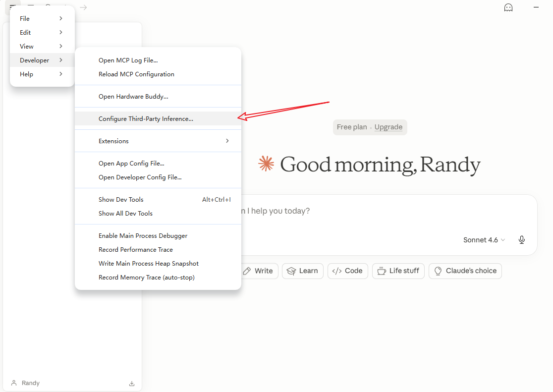Choose Enable Main Process Debugger
Viewport: 553px width, 392px height.
pos(158,236)
